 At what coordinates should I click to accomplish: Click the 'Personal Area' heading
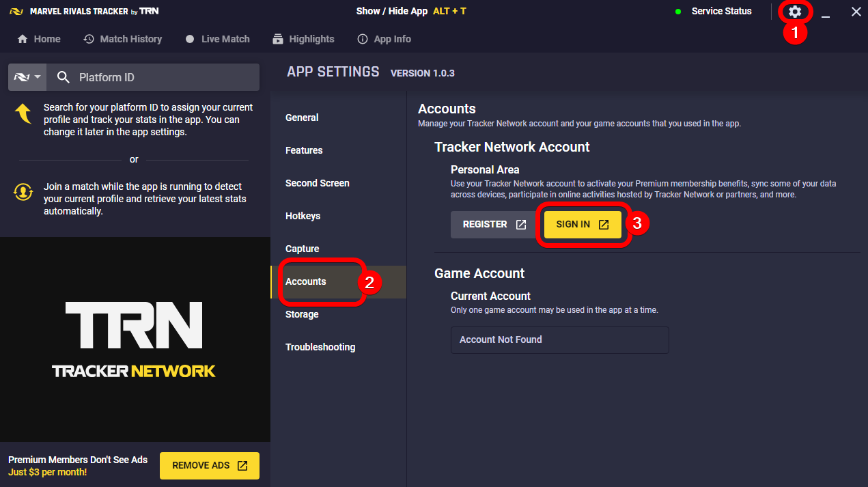click(x=485, y=169)
